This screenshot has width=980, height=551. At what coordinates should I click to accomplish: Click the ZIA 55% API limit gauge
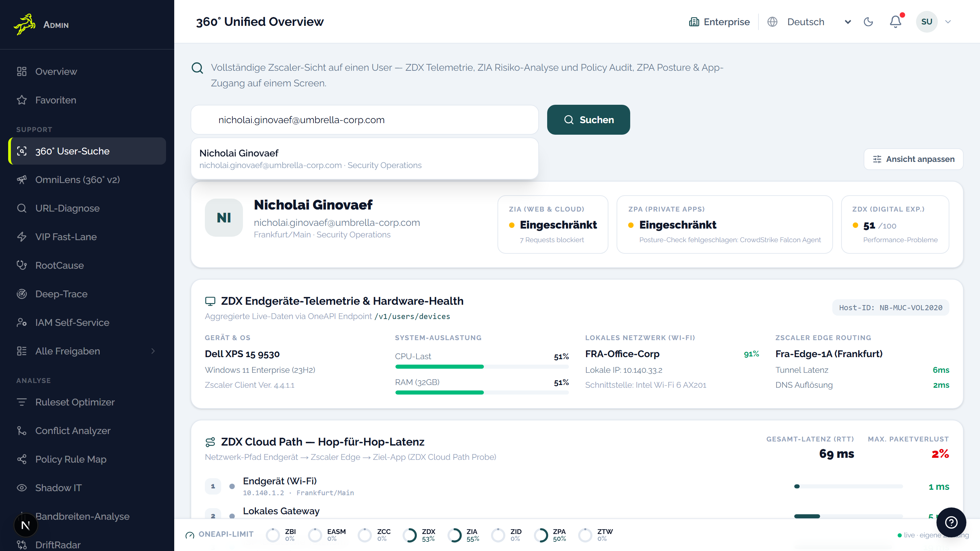(463, 535)
